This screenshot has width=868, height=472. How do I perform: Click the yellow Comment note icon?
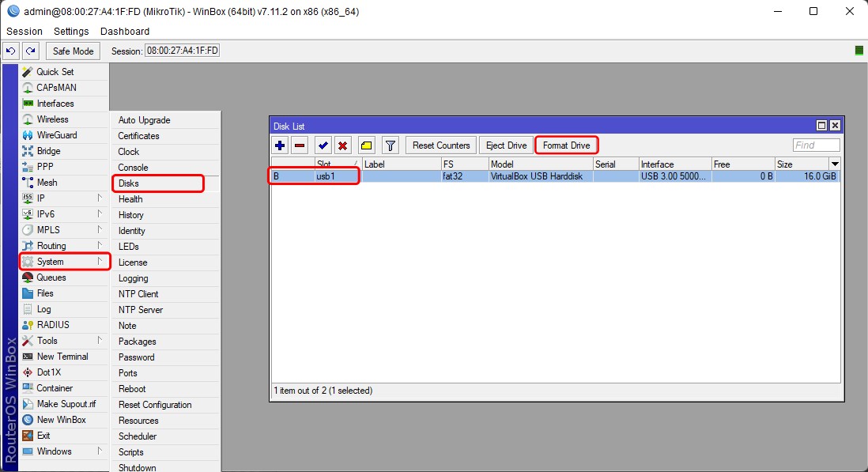click(x=366, y=145)
